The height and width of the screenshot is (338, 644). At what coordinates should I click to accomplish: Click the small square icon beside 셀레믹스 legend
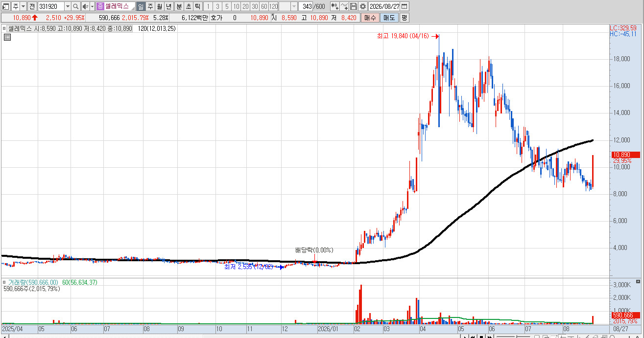[5, 28]
